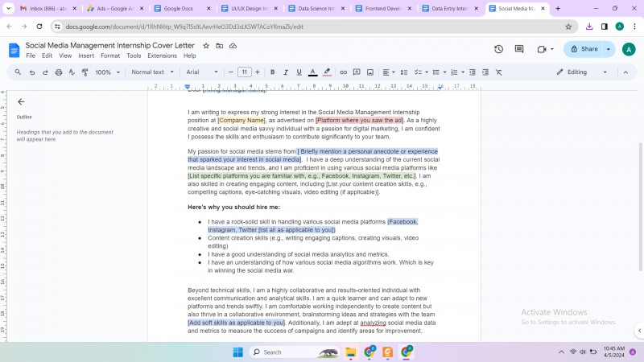The image size is (644, 362).
Task: Open the Arial font dropdown
Action: [202, 72]
